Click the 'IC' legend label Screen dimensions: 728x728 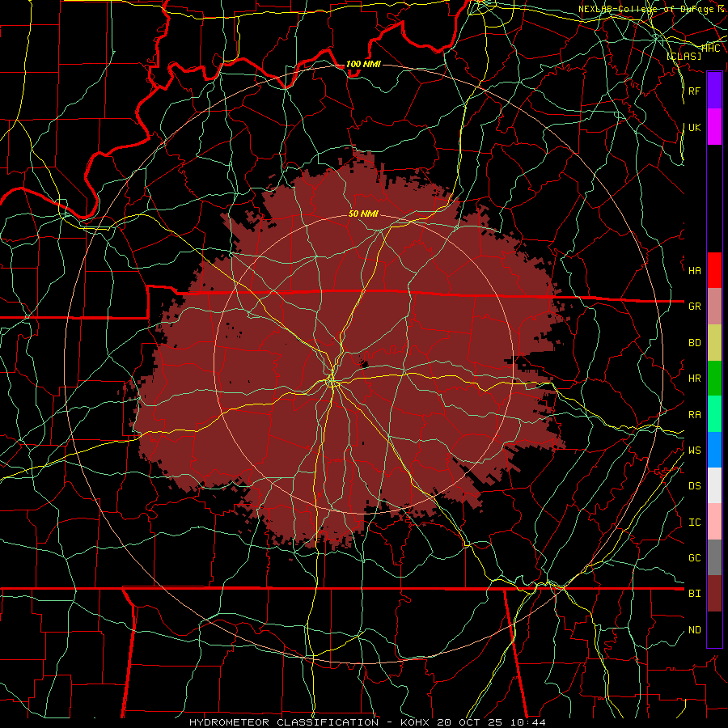click(x=695, y=523)
